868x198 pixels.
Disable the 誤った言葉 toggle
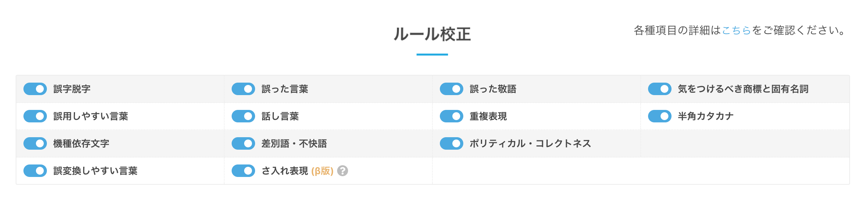243,89
